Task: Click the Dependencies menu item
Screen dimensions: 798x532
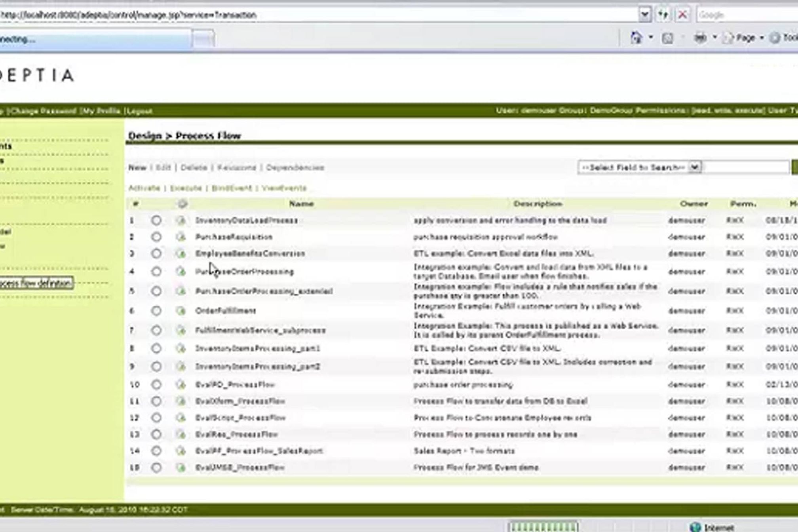Action: click(x=295, y=167)
